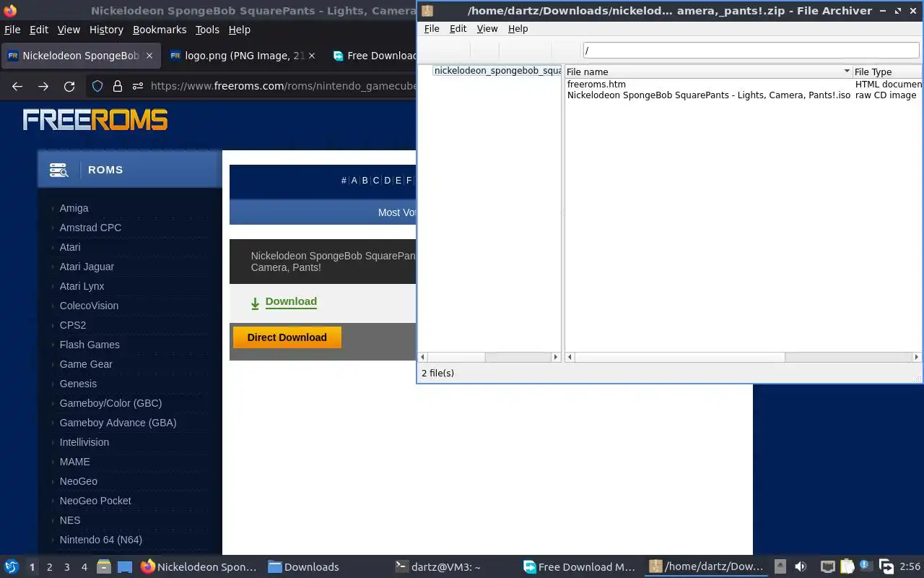924x578 pixels.
Task: Click file list horizontal scrollbar
Action: (x=679, y=357)
